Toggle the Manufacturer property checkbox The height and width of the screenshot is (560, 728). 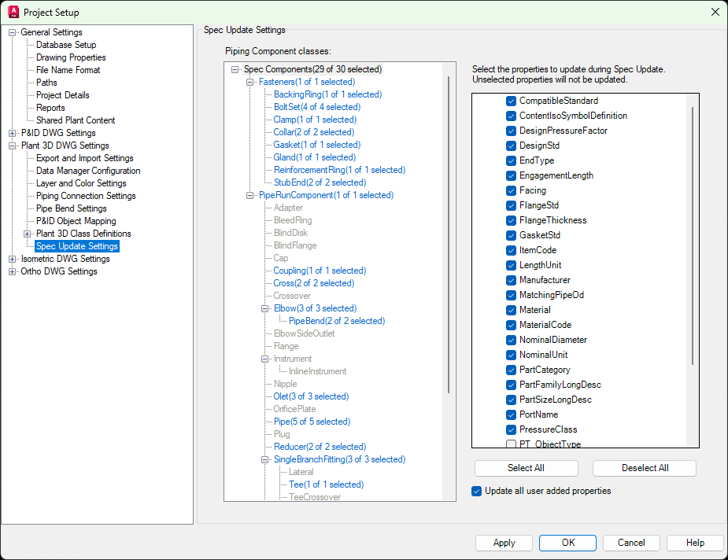[x=511, y=280]
